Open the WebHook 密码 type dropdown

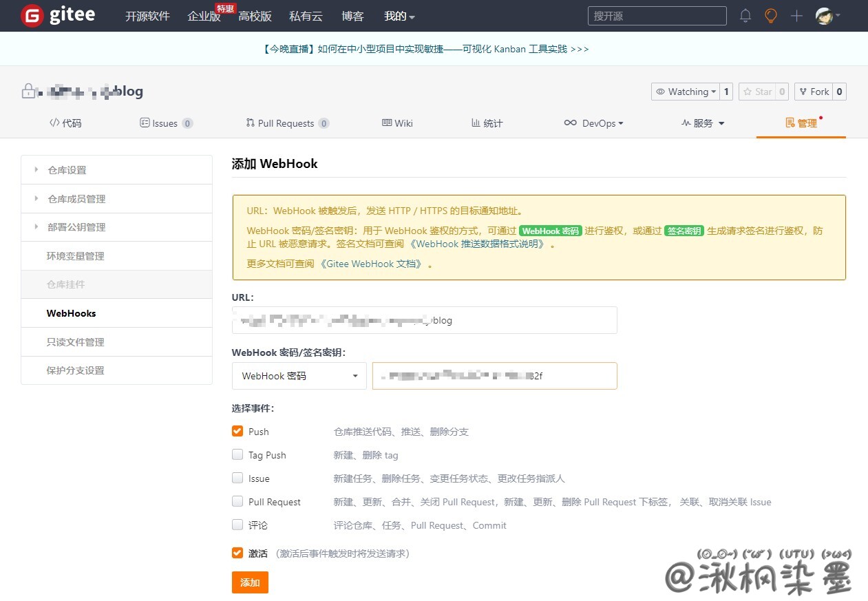point(299,376)
